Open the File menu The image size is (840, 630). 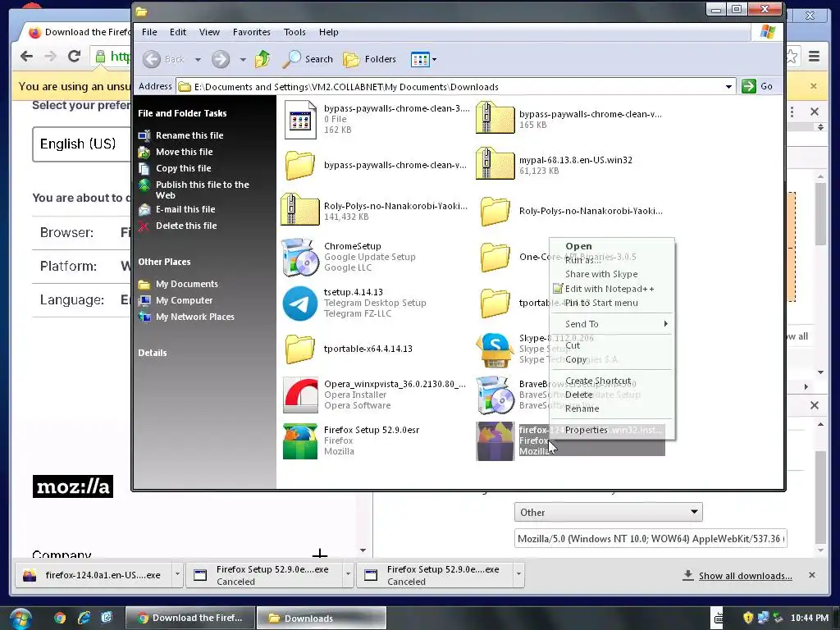coord(149,32)
